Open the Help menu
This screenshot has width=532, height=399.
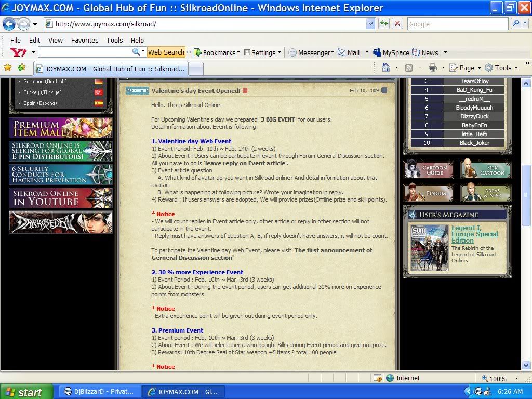137,40
